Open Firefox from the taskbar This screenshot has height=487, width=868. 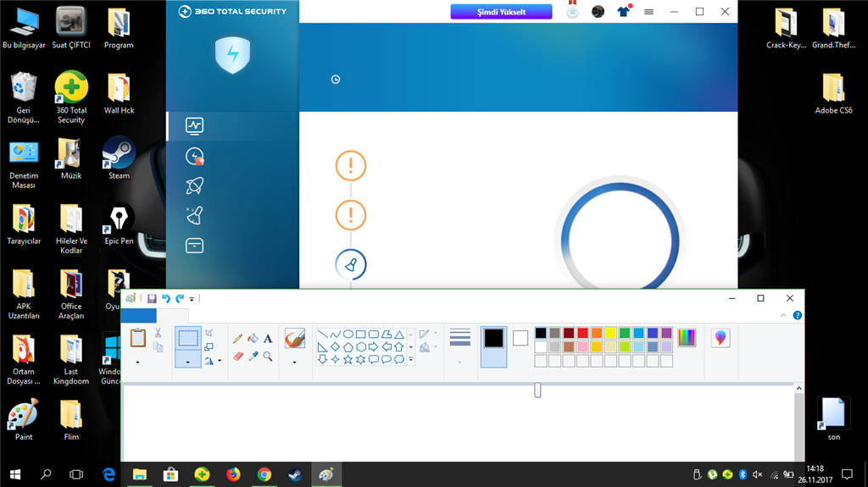[x=233, y=474]
